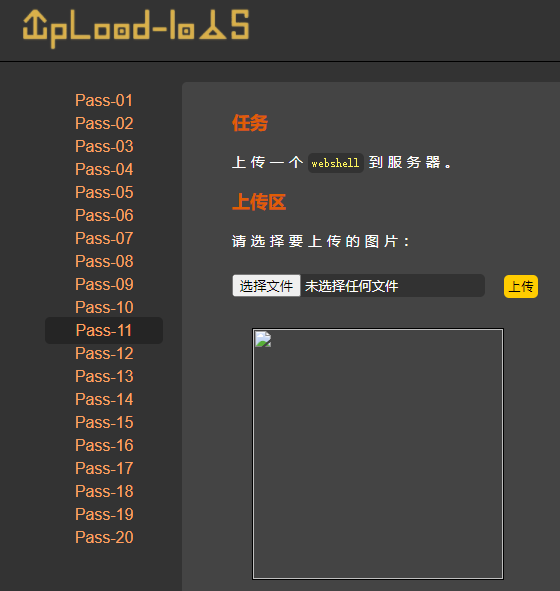Go to Pass-10 level

pos(104,307)
